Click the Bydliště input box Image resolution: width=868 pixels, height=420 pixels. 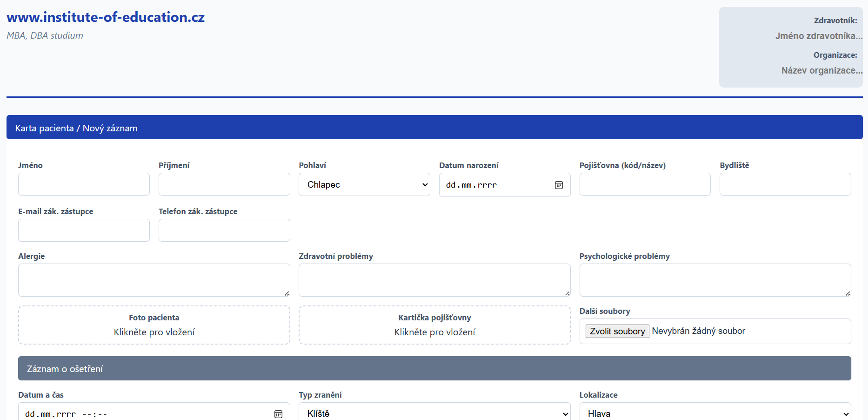(785, 184)
